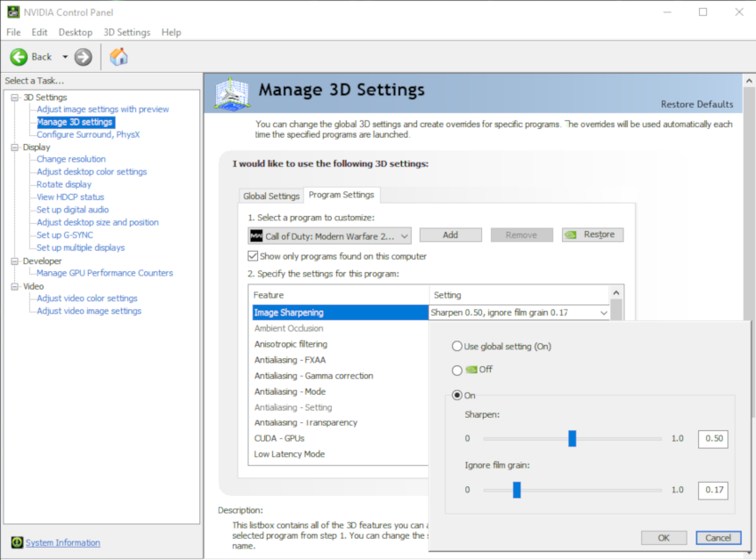Select the Off radio button

457,370
